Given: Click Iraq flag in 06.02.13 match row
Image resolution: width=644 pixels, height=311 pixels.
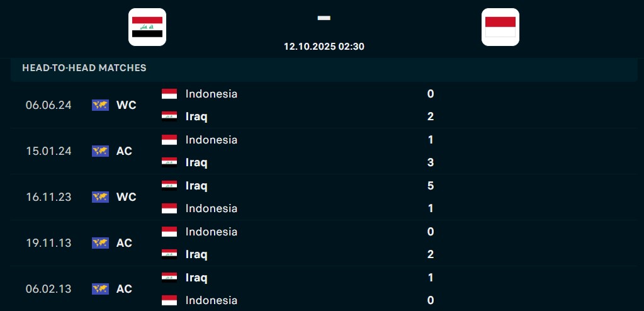Looking at the screenshot, I should 169,278.
